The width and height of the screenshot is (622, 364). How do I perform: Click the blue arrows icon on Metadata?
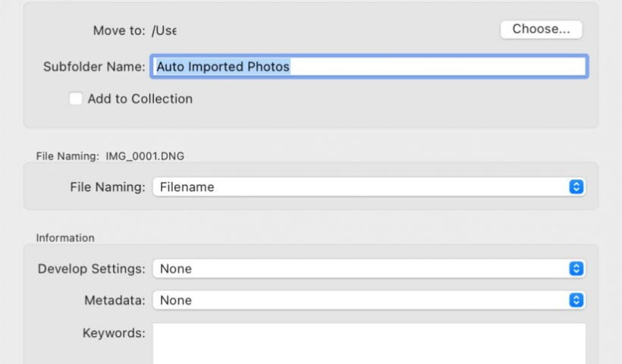pyautogui.click(x=576, y=300)
